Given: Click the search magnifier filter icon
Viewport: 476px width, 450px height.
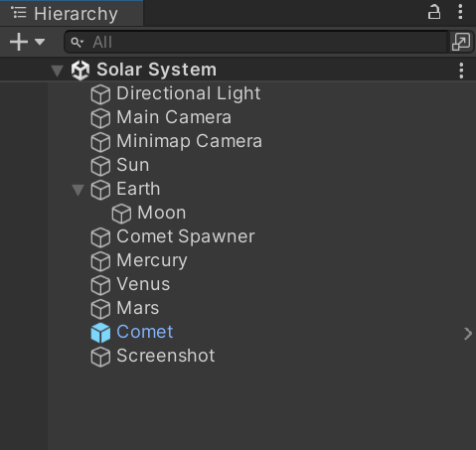Looking at the screenshot, I should [x=78, y=43].
